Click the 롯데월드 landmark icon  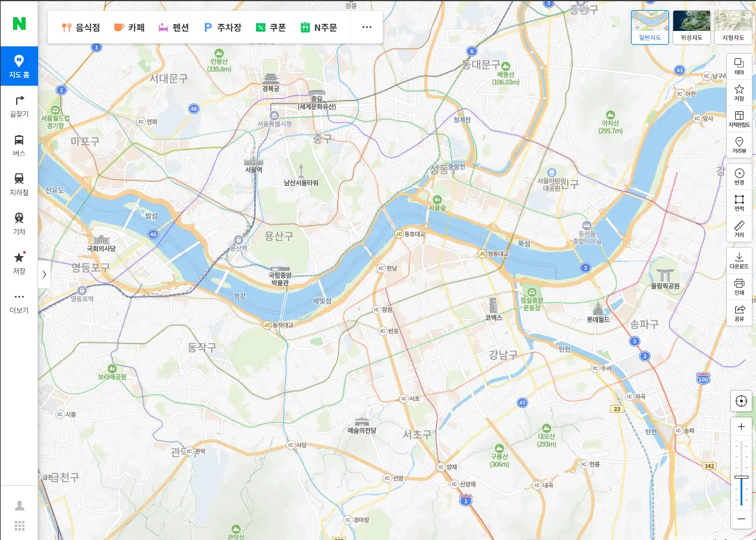click(598, 309)
